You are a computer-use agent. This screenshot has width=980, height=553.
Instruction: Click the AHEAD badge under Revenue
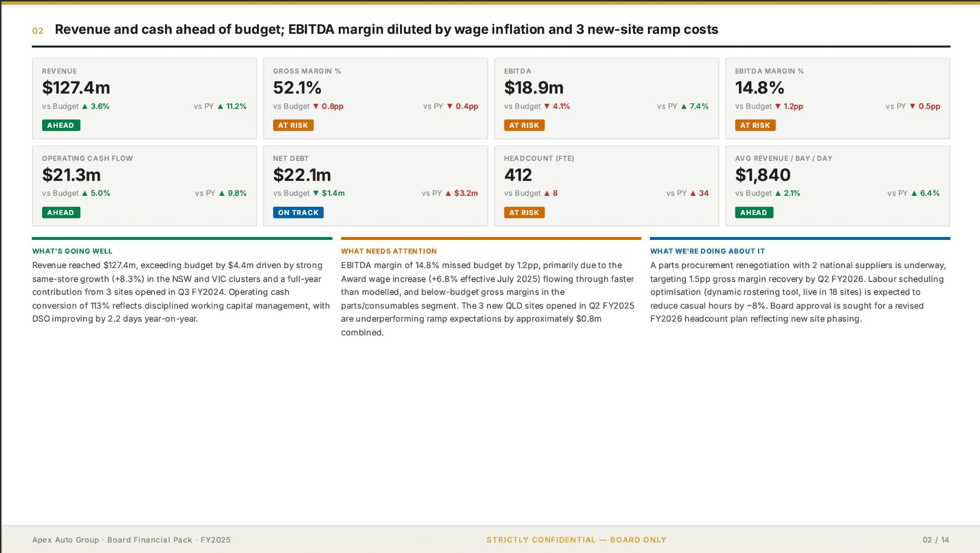[x=61, y=125]
